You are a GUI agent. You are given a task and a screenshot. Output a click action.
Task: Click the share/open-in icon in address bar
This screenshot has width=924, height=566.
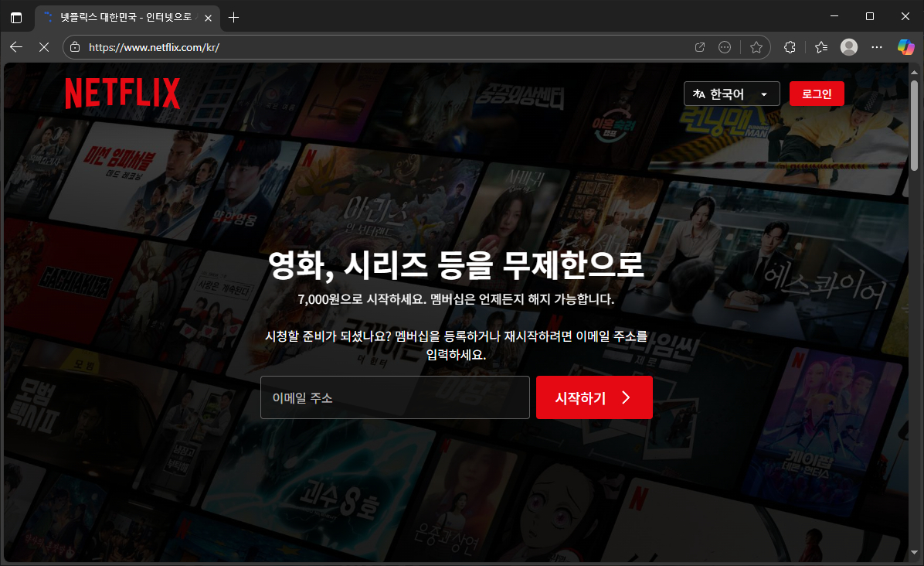699,46
